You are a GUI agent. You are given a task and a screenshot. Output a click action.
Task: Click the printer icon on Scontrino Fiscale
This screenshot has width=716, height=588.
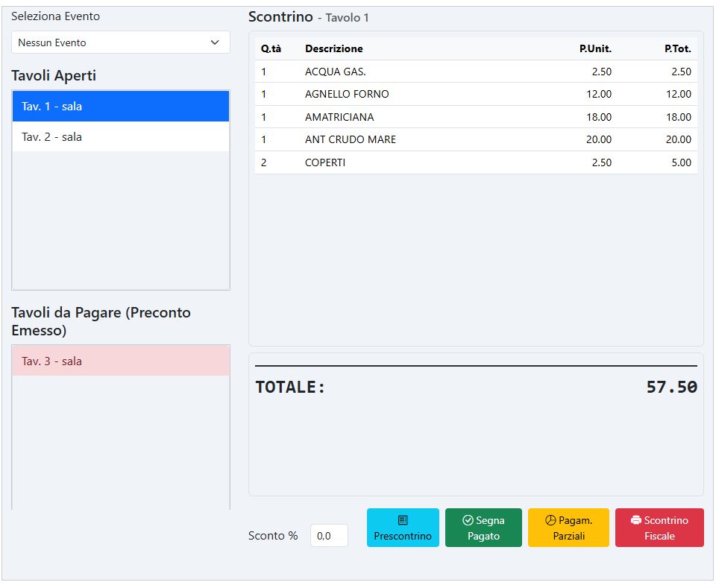coord(635,520)
